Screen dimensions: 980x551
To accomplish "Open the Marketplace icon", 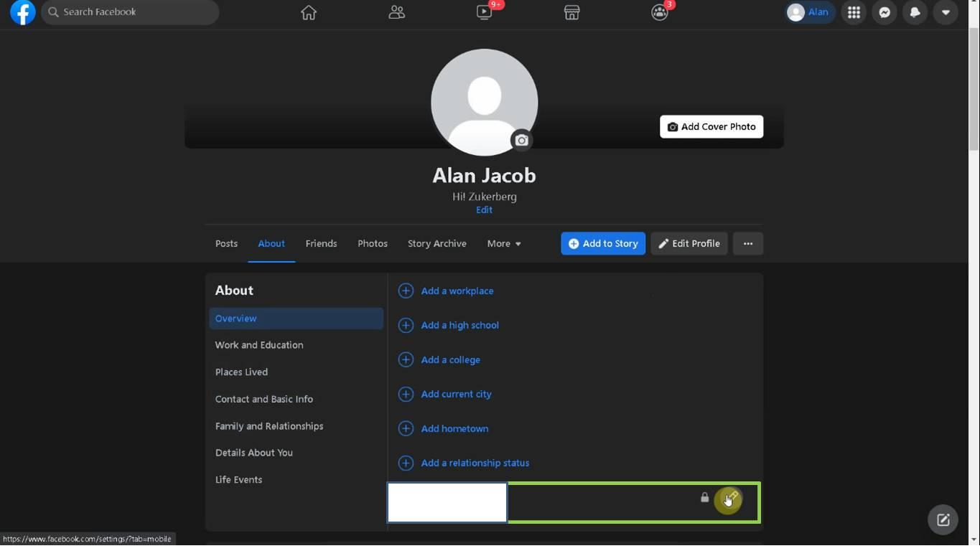I will click(571, 12).
